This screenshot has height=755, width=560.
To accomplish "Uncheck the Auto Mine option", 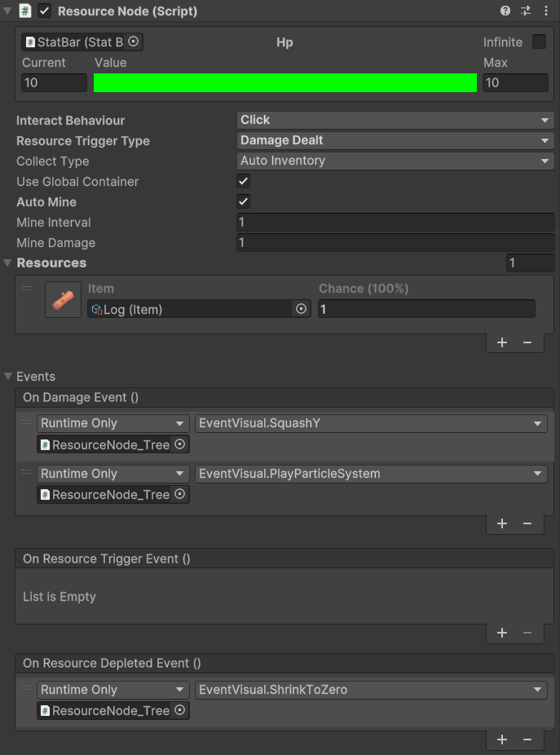I will point(243,201).
